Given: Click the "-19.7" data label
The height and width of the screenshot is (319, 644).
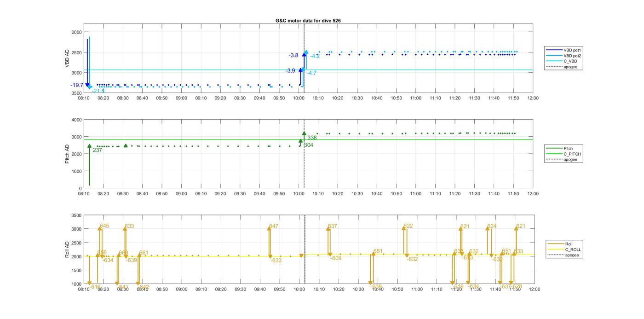Looking at the screenshot, I should click(x=77, y=85).
